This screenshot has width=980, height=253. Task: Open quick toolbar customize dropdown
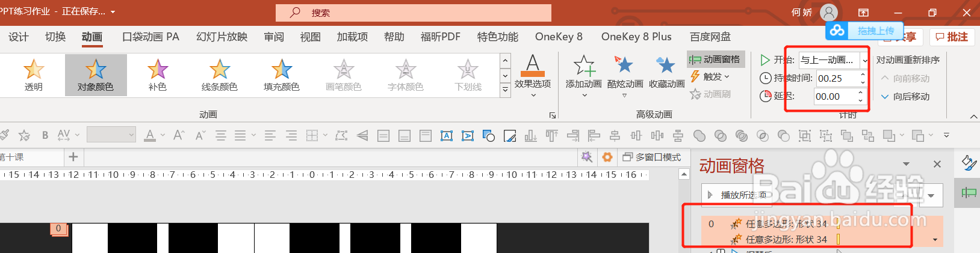[x=946, y=136]
